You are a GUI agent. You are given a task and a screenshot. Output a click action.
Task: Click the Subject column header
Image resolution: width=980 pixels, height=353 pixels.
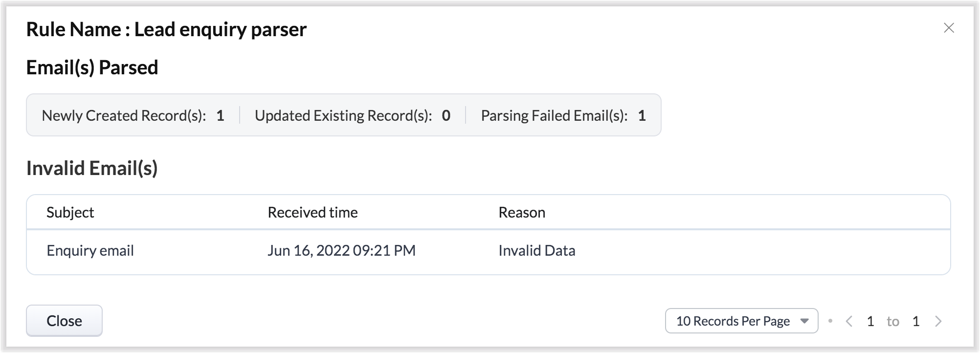coord(70,212)
